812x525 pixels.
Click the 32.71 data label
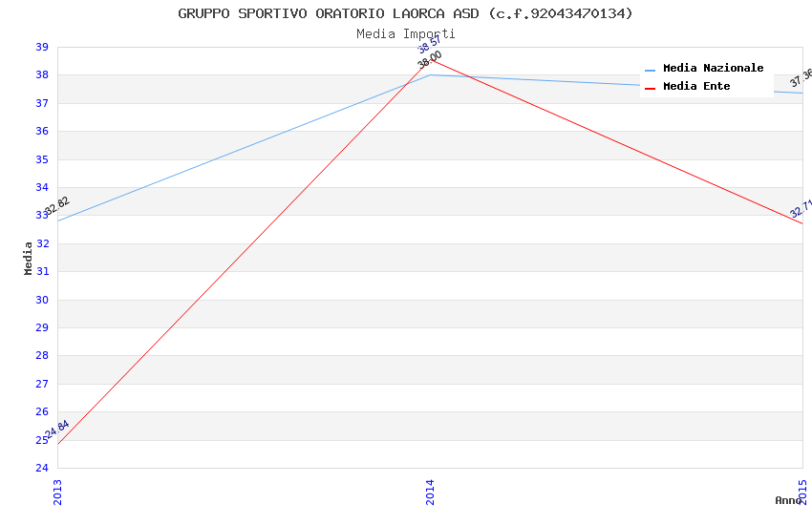pyautogui.click(x=801, y=208)
